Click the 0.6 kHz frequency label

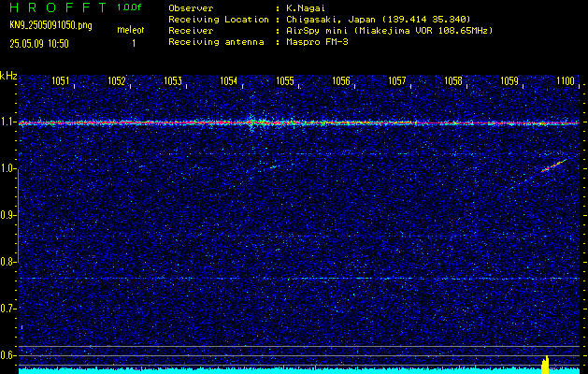pyautogui.click(x=6, y=355)
